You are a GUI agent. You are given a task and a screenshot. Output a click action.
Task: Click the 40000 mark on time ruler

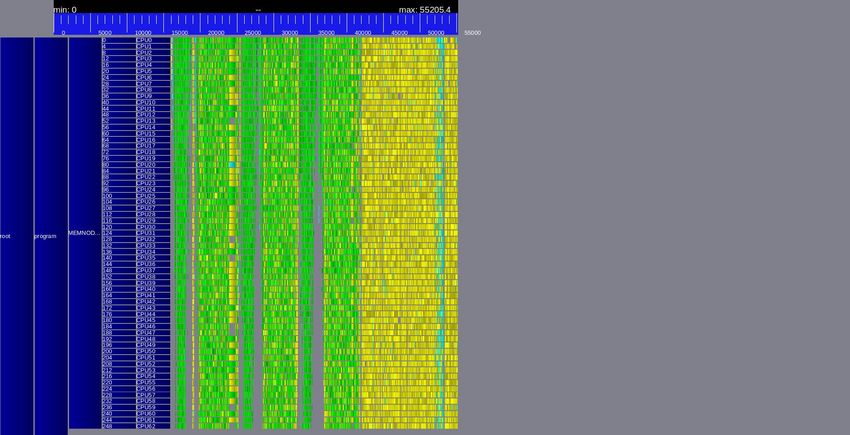point(363,33)
